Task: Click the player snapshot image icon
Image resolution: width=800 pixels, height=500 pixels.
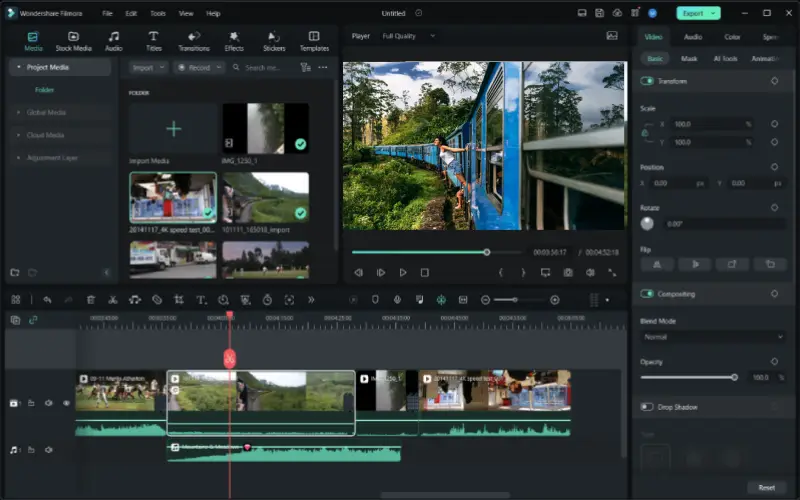Action: tap(612, 36)
